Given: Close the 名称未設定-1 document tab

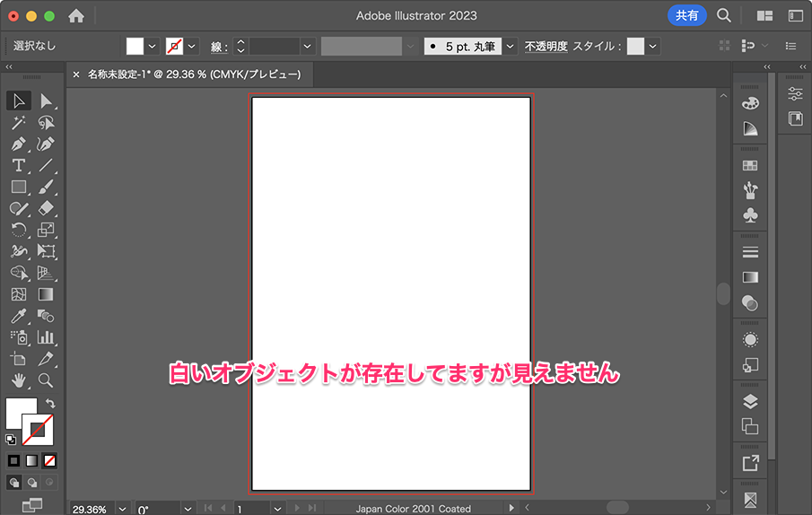Looking at the screenshot, I should (x=76, y=74).
